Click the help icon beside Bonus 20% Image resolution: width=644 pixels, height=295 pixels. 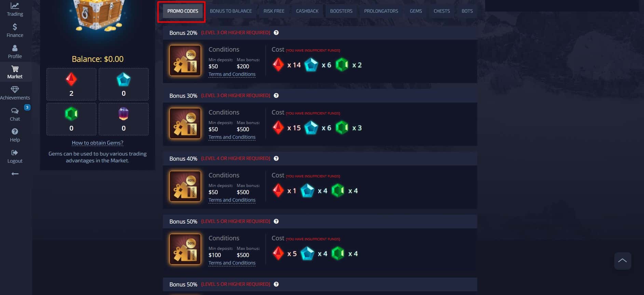276,33
